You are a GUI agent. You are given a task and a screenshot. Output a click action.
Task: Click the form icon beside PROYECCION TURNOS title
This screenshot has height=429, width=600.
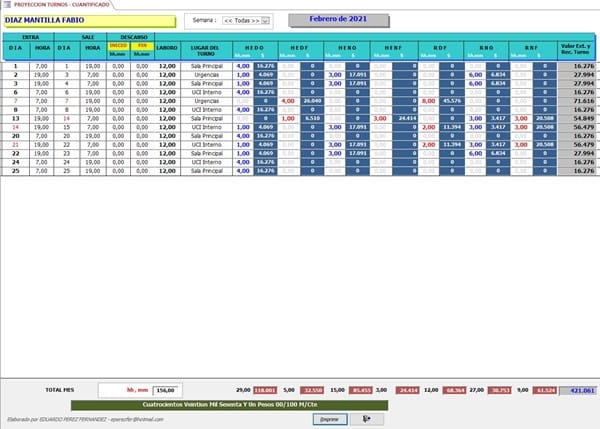pyautogui.click(x=7, y=5)
